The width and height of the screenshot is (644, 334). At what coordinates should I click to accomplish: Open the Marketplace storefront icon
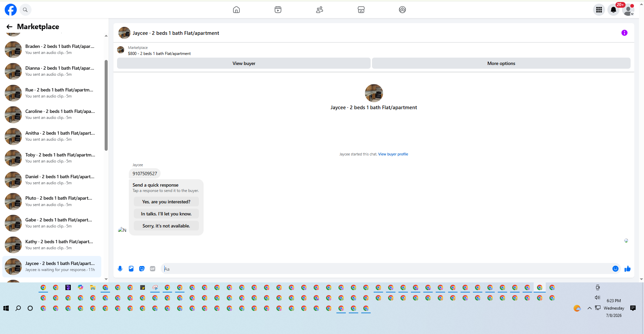coord(361,10)
